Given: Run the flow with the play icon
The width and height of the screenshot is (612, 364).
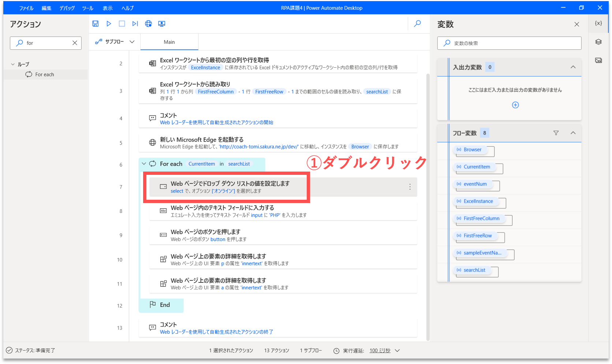Looking at the screenshot, I should tap(109, 24).
